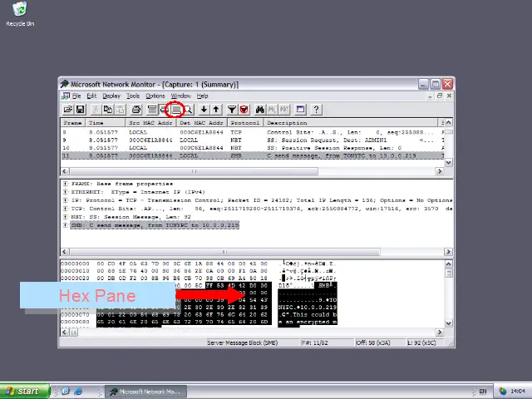Select frame 8 TCP row
The image size is (532, 399).
pyautogui.click(x=252, y=132)
